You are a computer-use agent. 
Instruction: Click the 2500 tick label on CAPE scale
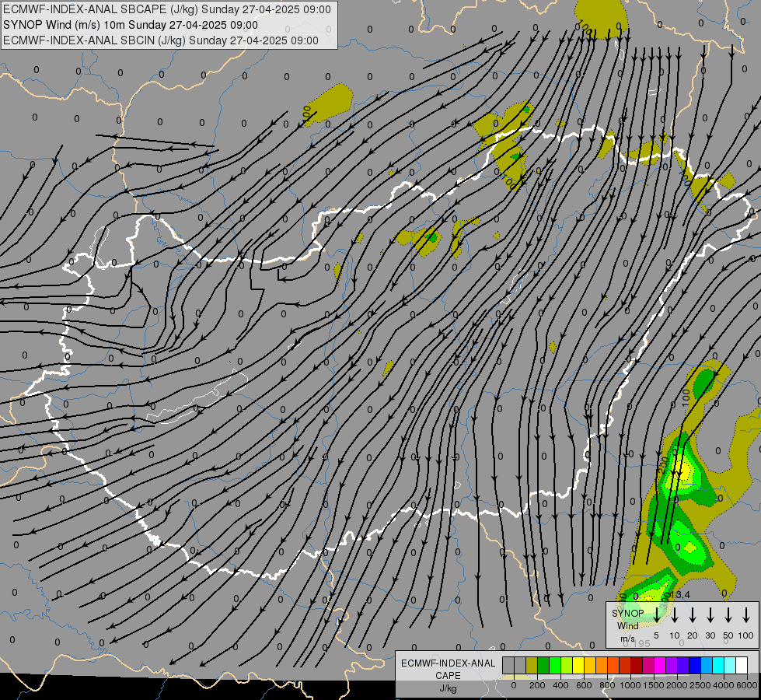point(700,685)
